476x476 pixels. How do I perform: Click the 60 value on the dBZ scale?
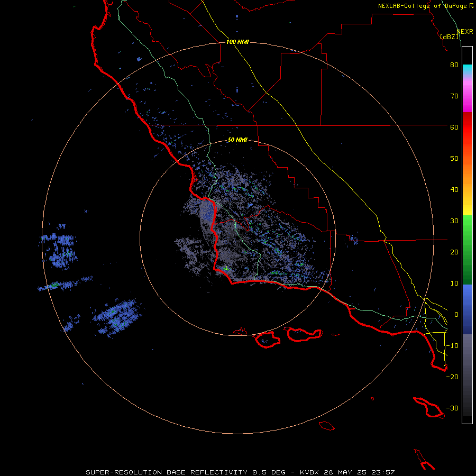454,127
